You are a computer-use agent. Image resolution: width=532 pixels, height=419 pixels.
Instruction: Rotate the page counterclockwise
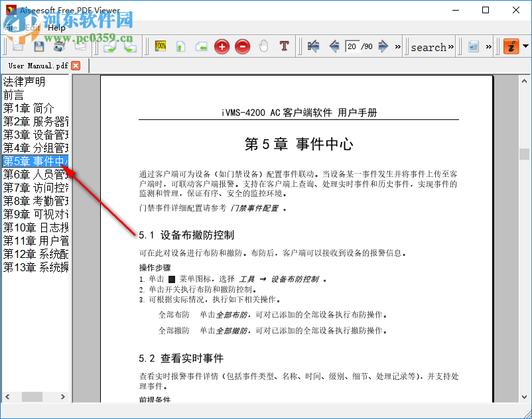[x=129, y=46]
